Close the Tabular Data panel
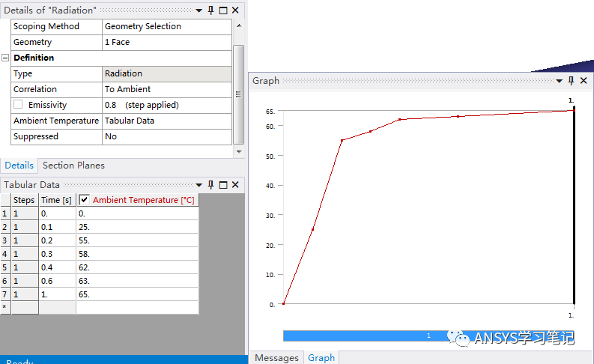This screenshot has width=594, height=364. coord(235,185)
